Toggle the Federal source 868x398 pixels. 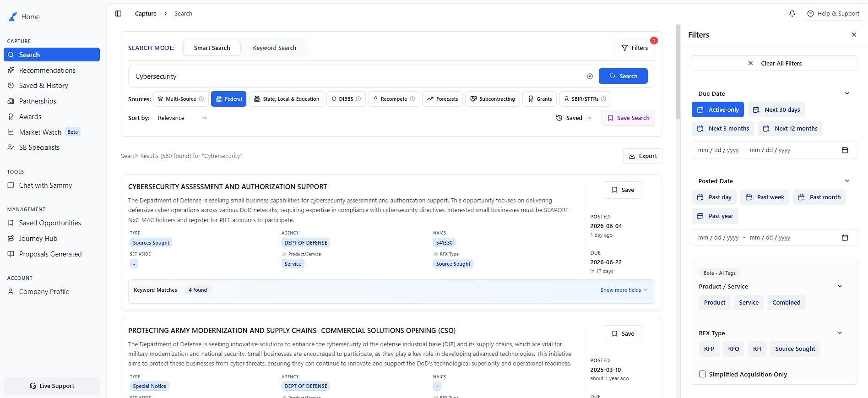click(x=228, y=99)
